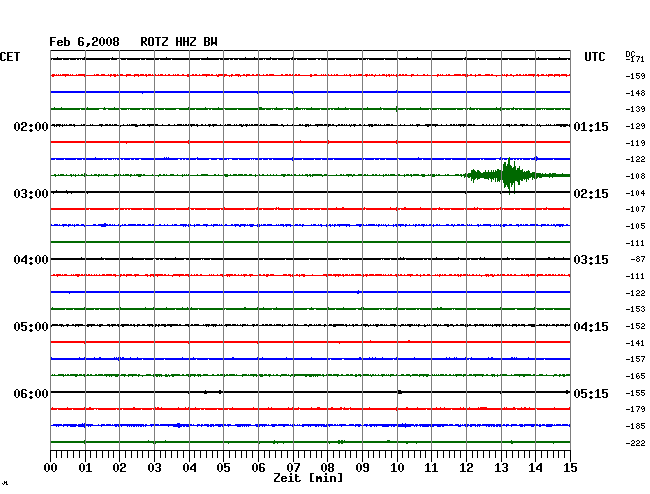Select the 02 minute axis tick label
This screenshot has width=650, height=494.
(x=119, y=468)
